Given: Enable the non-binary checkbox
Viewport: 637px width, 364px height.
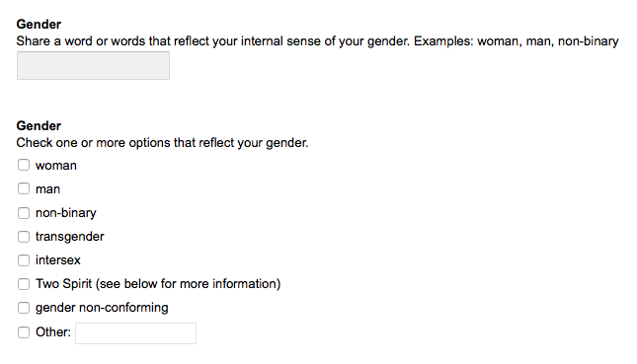Looking at the screenshot, I should pyautogui.click(x=24, y=213).
